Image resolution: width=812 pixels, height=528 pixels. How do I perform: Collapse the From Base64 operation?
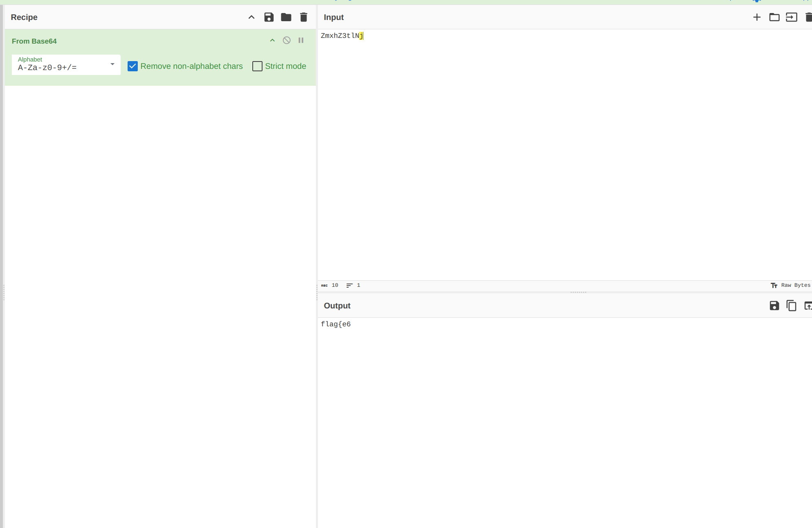click(272, 40)
